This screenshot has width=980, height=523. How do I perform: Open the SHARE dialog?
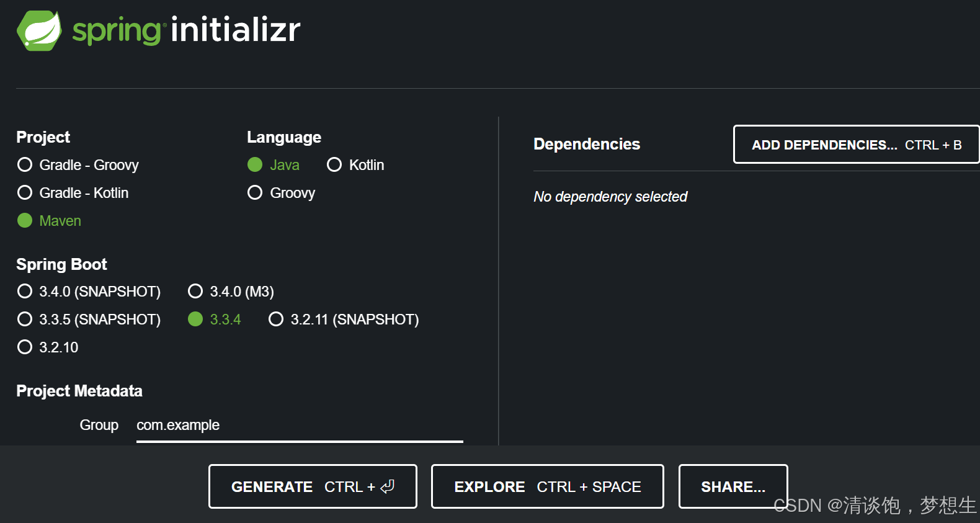[733, 486]
